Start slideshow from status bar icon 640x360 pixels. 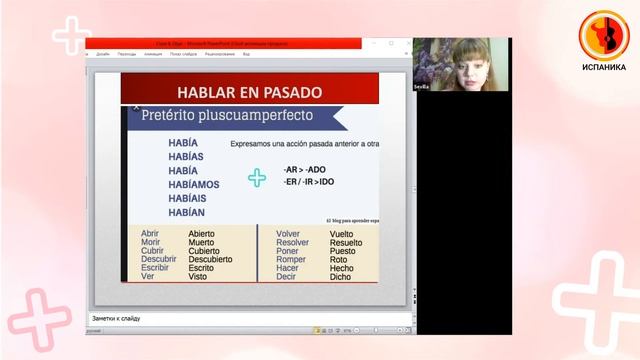338,331
